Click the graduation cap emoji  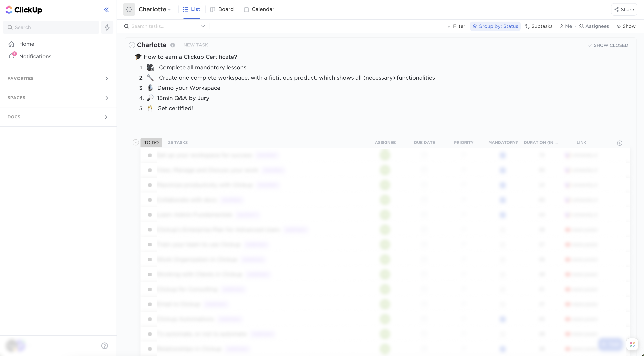click(138, 57)
